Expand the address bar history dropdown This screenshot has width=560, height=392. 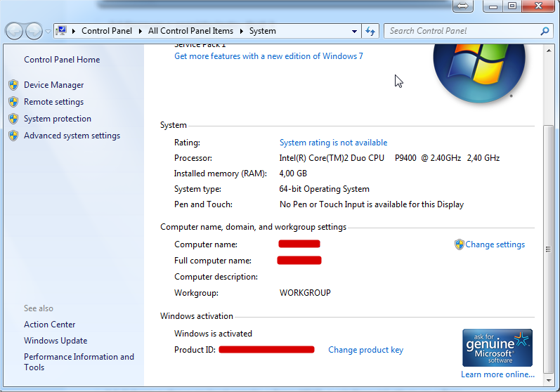pos(355,32)
